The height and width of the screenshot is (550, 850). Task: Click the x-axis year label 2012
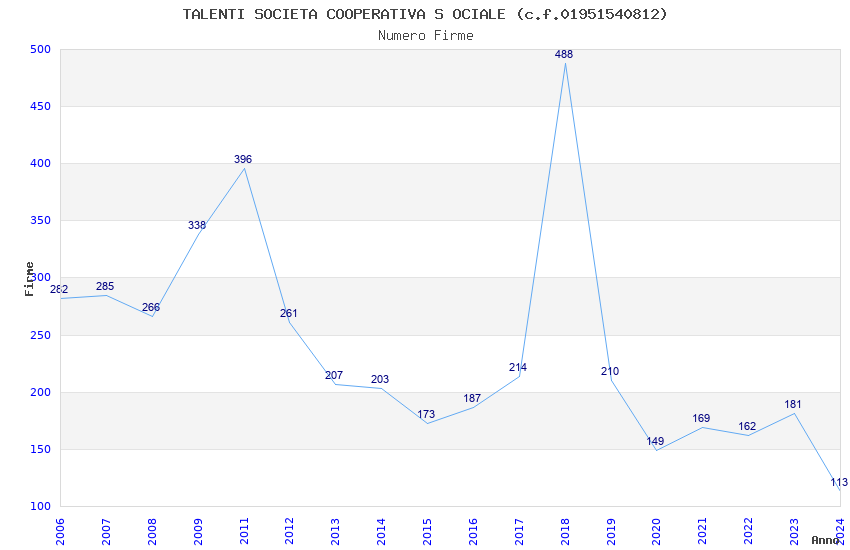289,532
